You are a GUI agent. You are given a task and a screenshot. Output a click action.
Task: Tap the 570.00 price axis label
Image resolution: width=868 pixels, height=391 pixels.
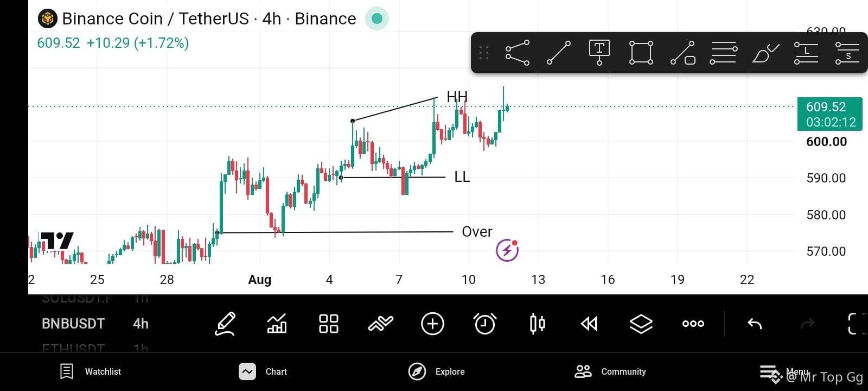tap(826, 251)
